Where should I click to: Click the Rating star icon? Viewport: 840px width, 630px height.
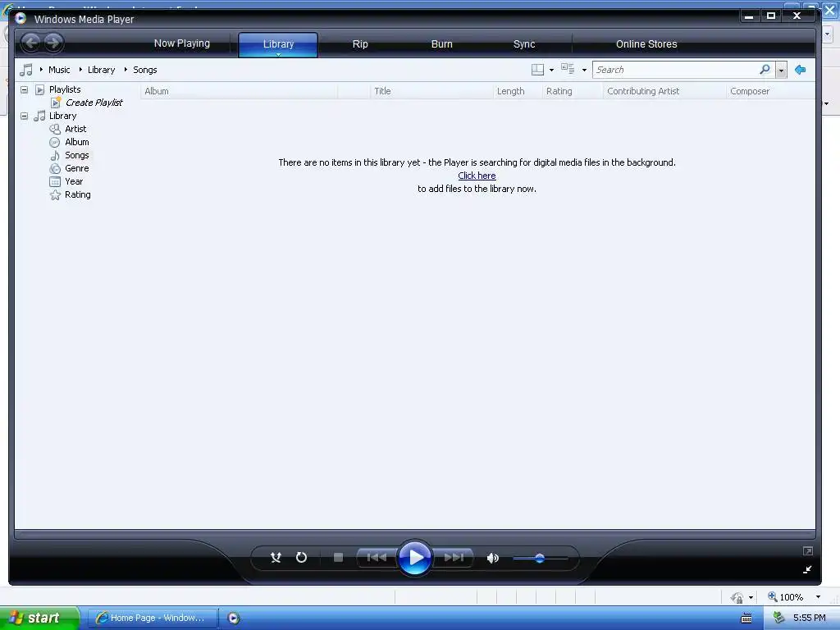tap(55, 194)
